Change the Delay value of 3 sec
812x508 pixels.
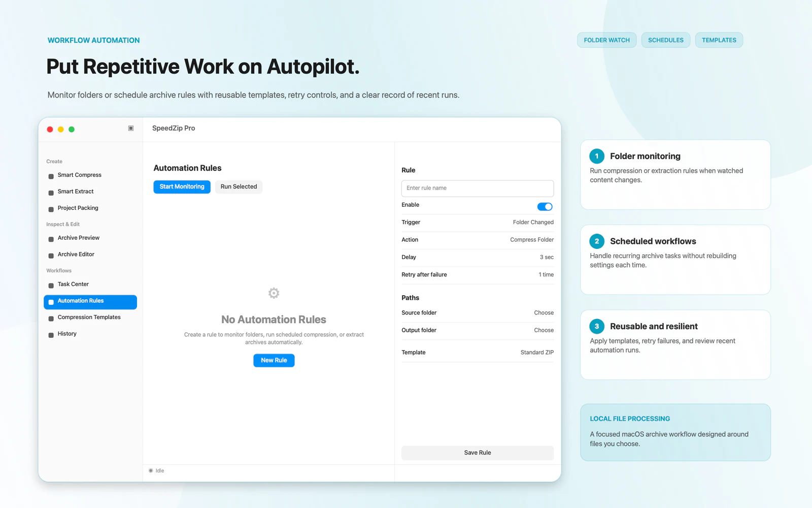coord(547,257)
